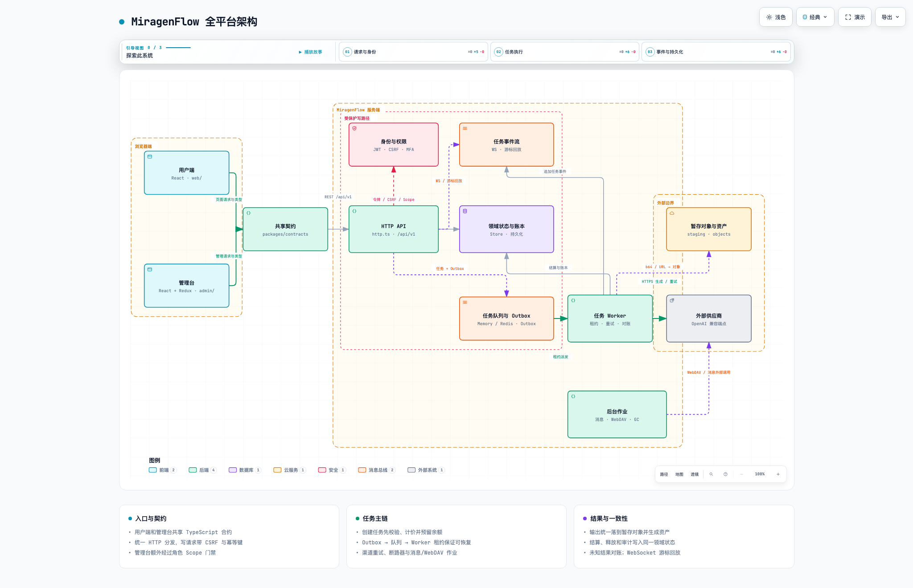This screenshot has height=588, width=913.
Task: Click 播放故事 to play the story
Action: pyautogui.click(x=310, y=52)
